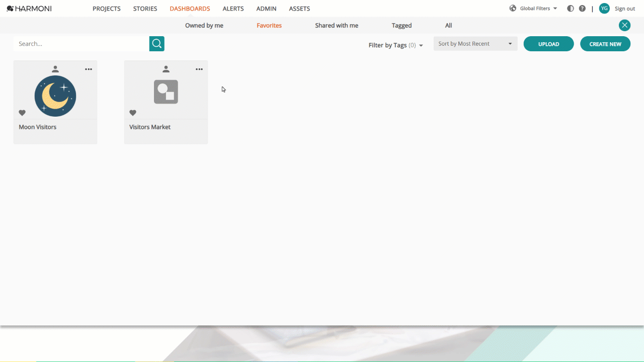Toggle the contrast theme icon

pos(571,9)
